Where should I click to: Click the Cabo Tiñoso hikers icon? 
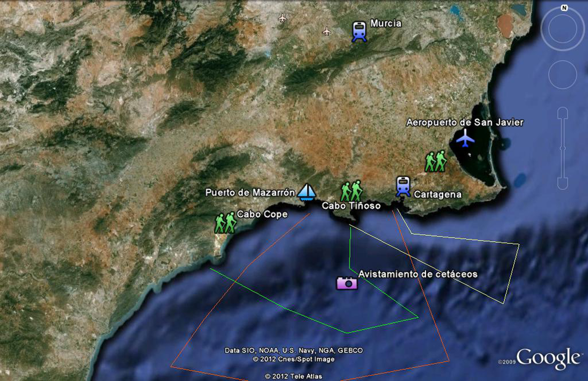351,191
